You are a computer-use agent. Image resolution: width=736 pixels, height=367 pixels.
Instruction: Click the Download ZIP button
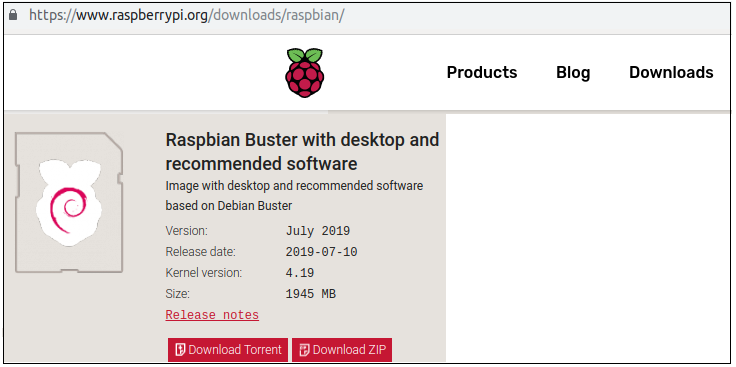tap(342, 350)
